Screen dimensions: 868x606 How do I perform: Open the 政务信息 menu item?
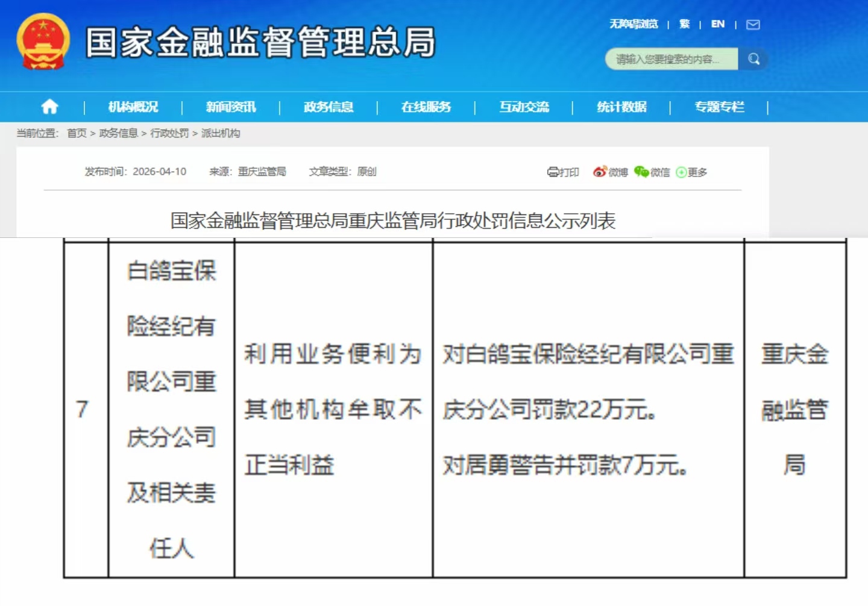tap(327, 107)
